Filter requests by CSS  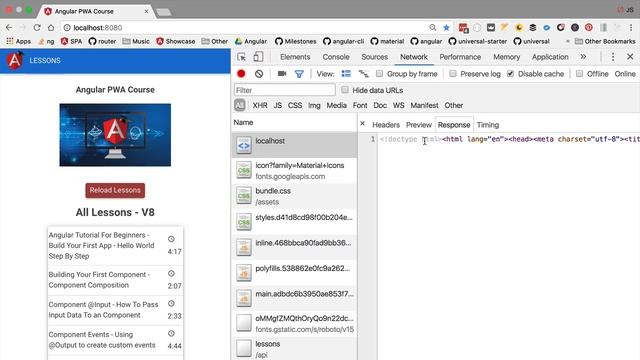point(295,105)
